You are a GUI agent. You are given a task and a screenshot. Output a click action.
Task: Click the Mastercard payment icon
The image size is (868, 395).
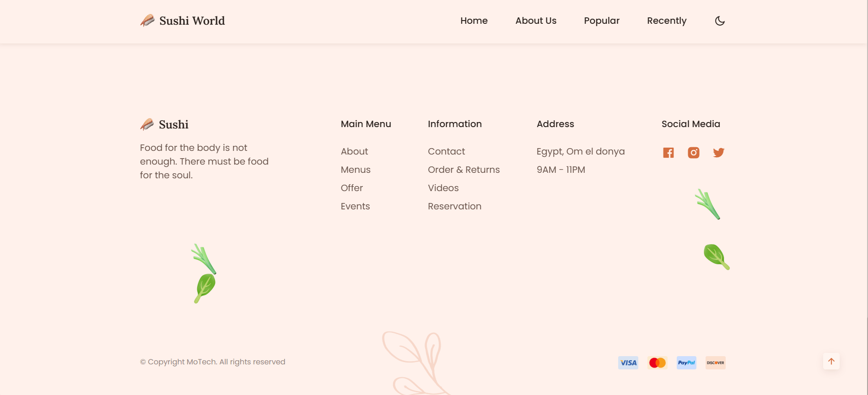click(x=658, y=363)
